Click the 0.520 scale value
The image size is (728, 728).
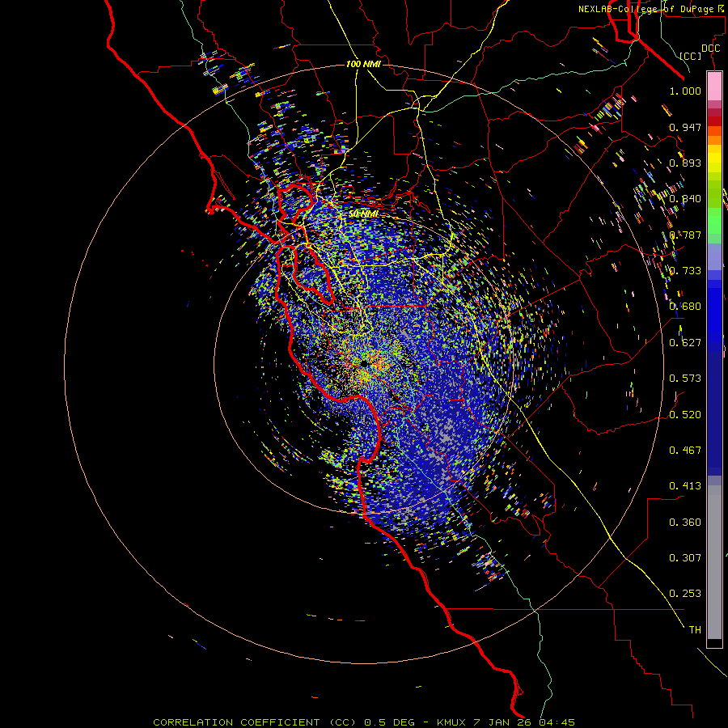tap(685, 415)
